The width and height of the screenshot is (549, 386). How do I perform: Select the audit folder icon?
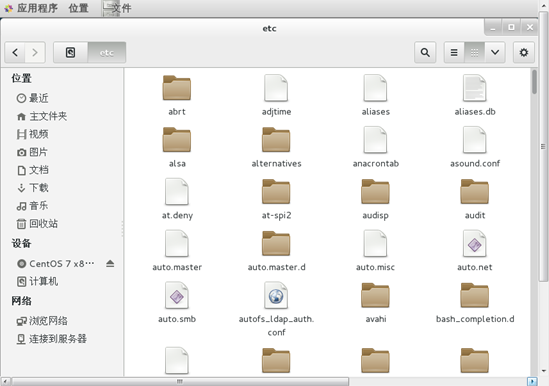coord(475,192)
